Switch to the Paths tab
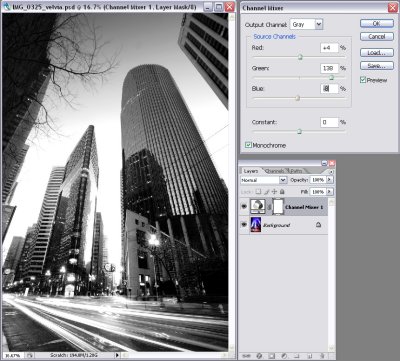The width and height of the screenshot is (400, 361). 296,171
